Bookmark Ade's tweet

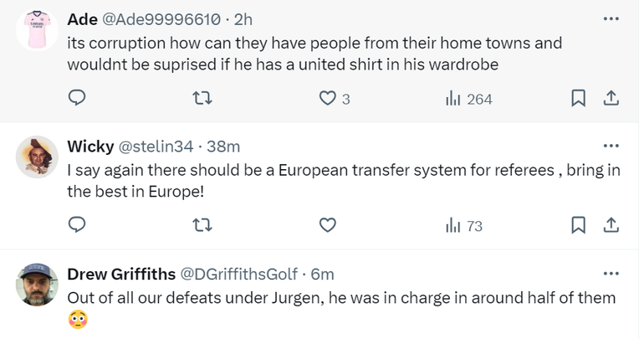(577, 99)
